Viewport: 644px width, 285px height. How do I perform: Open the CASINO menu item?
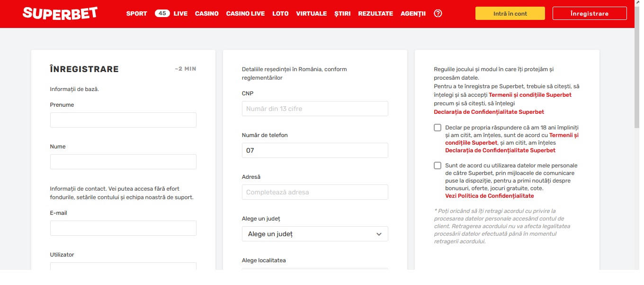(207, 14)
